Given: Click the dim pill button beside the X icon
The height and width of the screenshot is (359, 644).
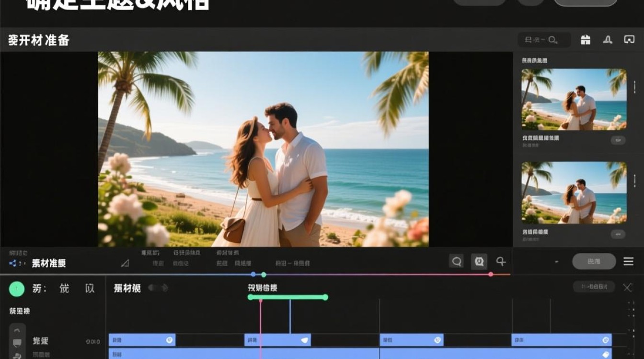Looking at the screenshot, I should [594, 287].
